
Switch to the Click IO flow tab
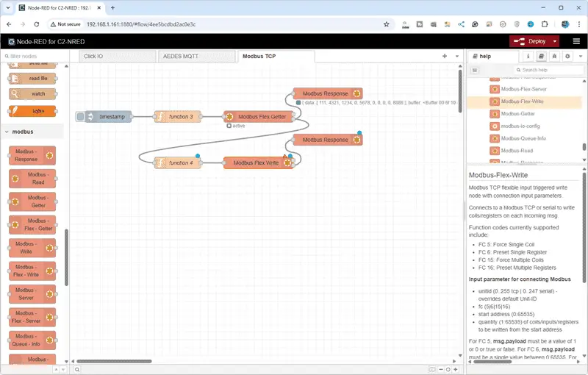pos(118,56)
